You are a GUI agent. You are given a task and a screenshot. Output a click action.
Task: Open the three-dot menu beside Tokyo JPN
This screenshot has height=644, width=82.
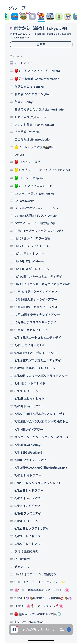click(71, 28)
